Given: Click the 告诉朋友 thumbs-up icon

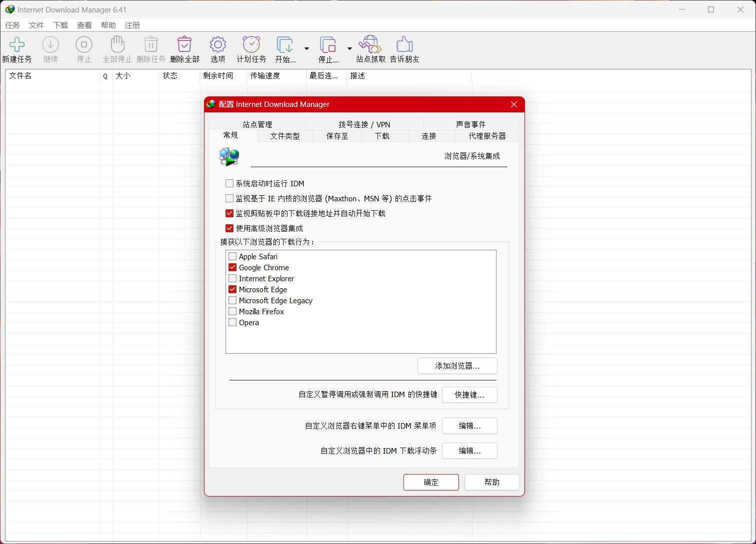Looking at the screenshot, I should tap(404, 45).
